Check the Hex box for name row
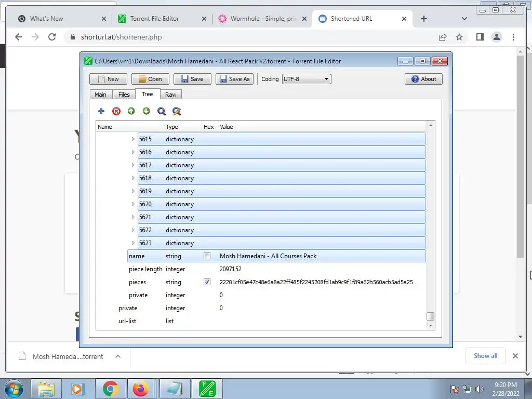The height and width of the screenshot is (399, 532). pos(207,256)
